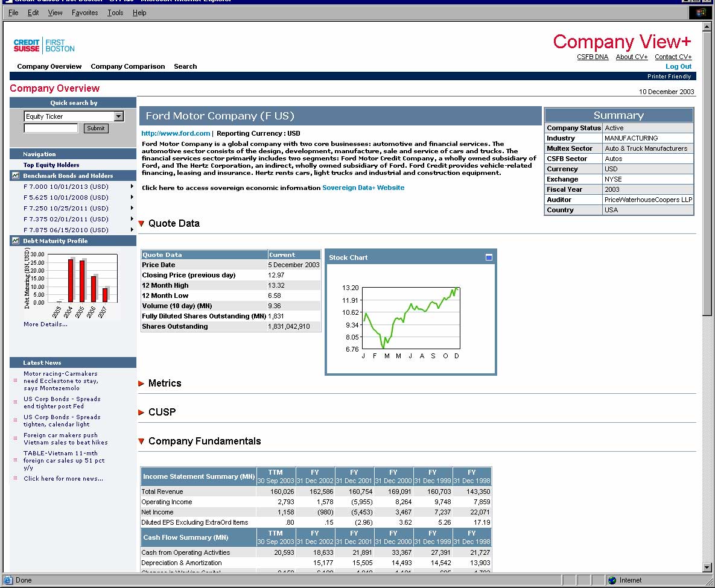Click the Stock Chart maximize icon
The width and height of the screenshot is (715, 588).
[489, 258]
